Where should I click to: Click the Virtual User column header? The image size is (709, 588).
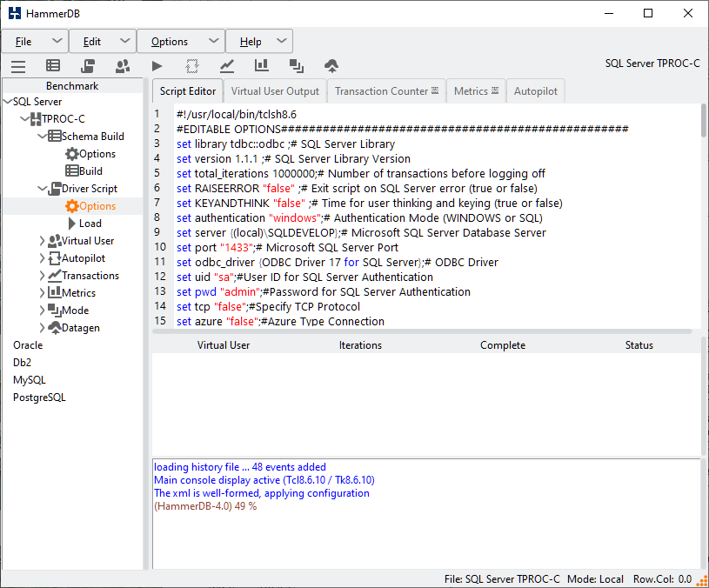click(224, 345)
